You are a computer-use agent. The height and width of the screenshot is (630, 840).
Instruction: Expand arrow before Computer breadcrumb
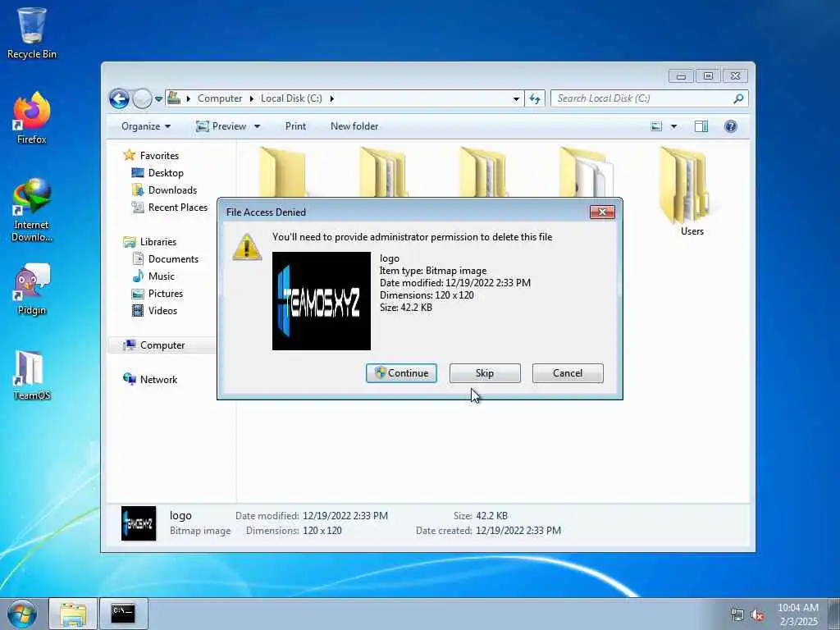tap(189, 98)
